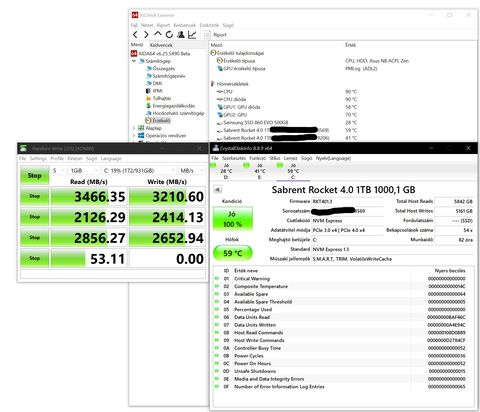Open Kinézet menu in CrystalDiskMark
The height and width of the screenshot is (412, 480).
click(75, 158)
